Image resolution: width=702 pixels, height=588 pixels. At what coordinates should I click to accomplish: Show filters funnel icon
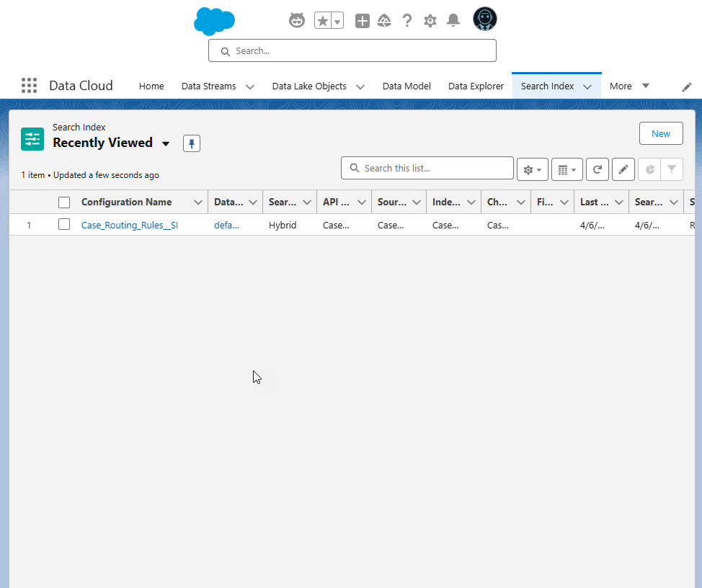672,169
